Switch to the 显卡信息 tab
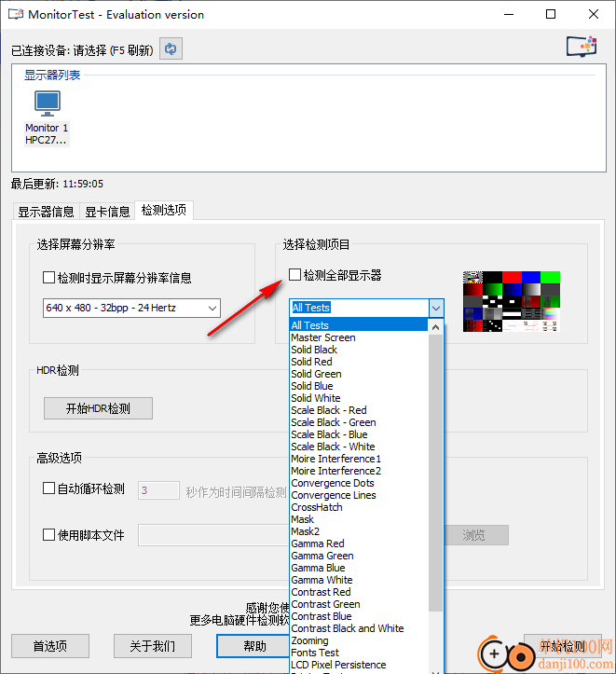Viewport: 616px width, 674px height. [107, 212]
